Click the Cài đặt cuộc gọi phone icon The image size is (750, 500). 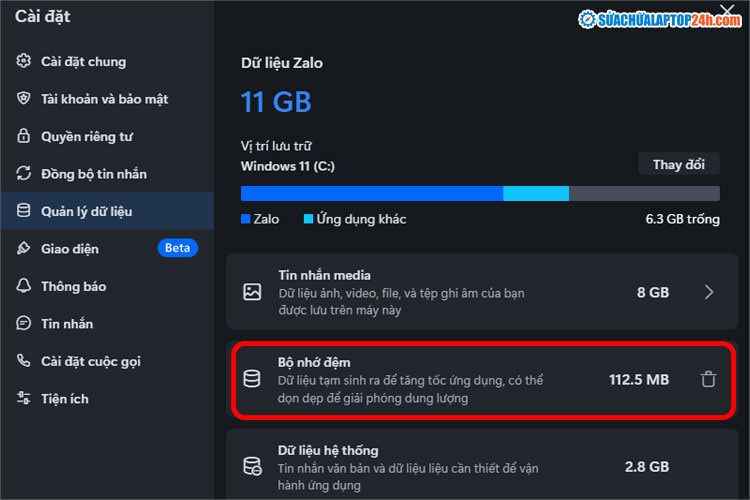[x=24, y=361]
